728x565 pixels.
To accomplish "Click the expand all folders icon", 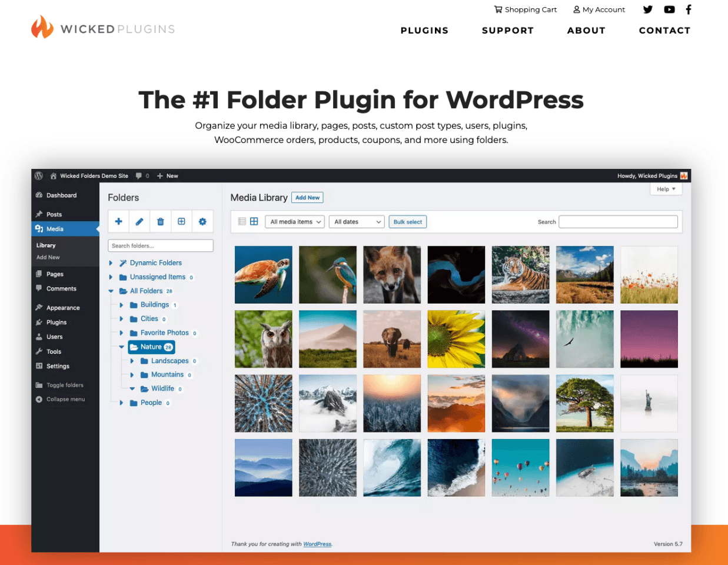I will pyautogui.click(x=181, y=222).
